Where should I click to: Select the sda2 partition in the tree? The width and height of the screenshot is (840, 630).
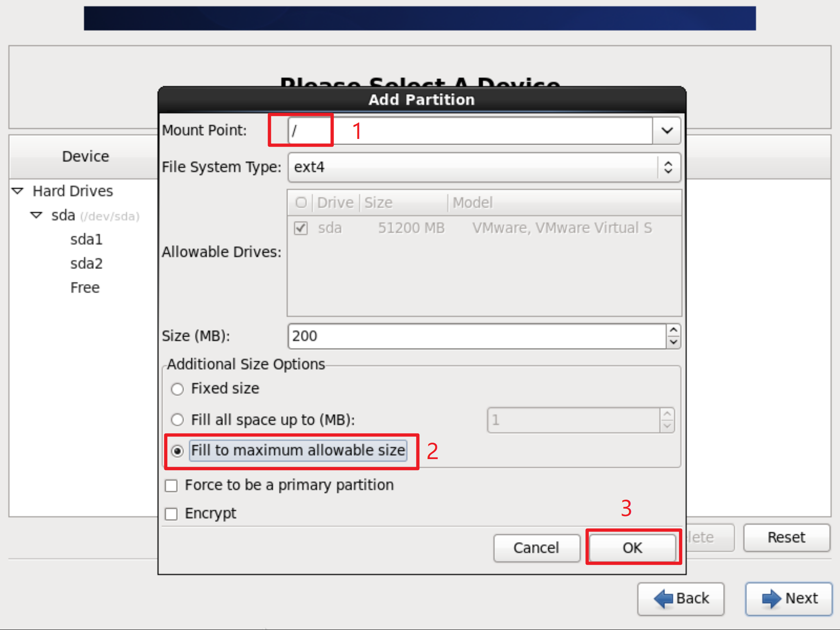pos(86,264)
